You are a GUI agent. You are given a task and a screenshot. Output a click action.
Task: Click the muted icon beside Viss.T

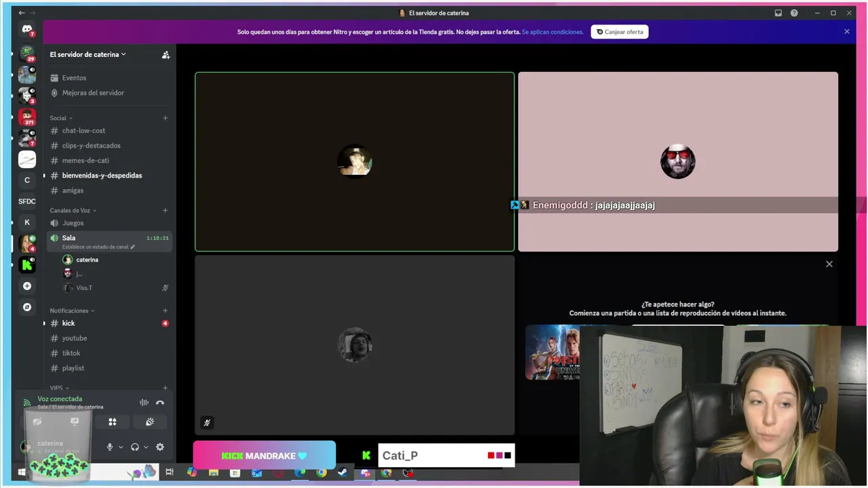165,288
